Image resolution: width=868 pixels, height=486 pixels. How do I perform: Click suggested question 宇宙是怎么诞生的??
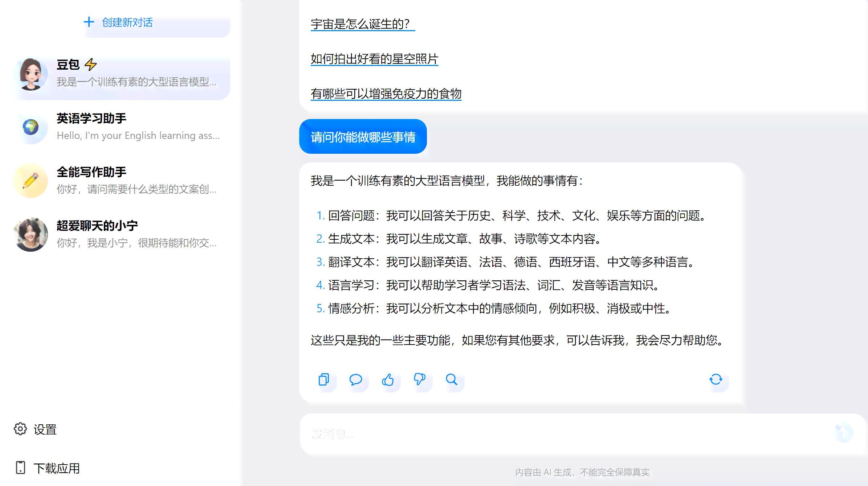(x=363, y=24)
